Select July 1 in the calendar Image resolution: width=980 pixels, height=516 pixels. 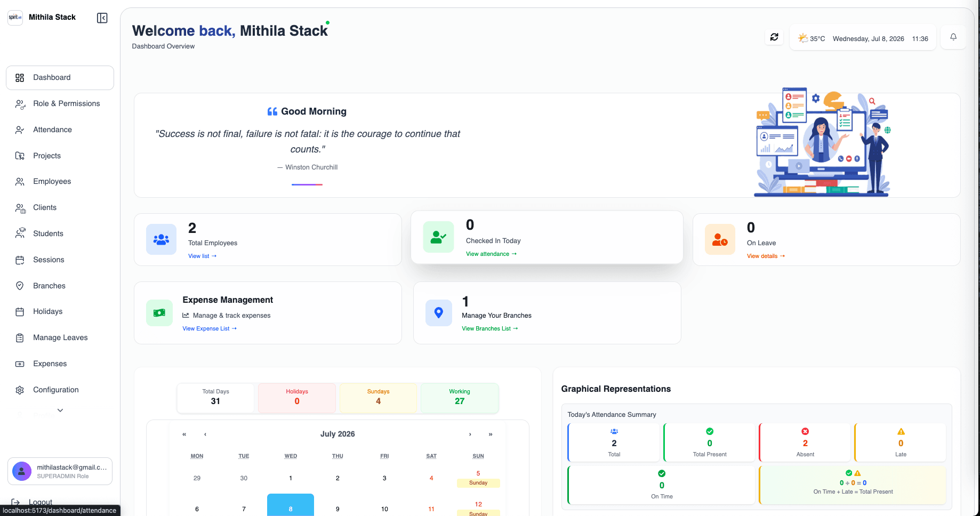291,478
